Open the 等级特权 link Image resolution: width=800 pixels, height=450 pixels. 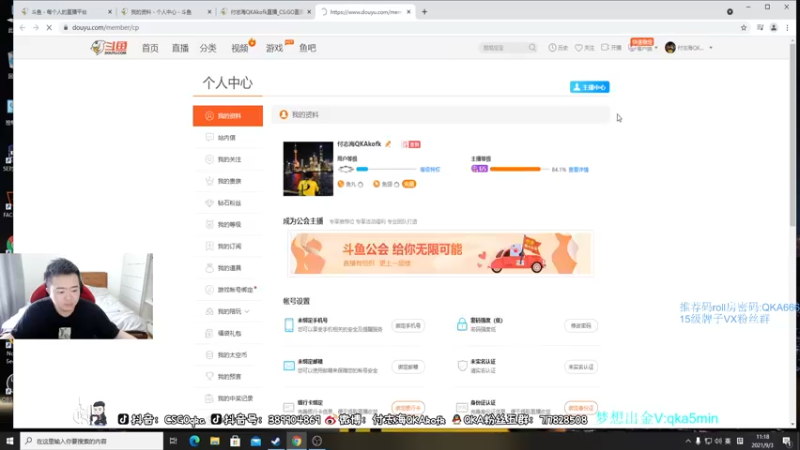430,169
